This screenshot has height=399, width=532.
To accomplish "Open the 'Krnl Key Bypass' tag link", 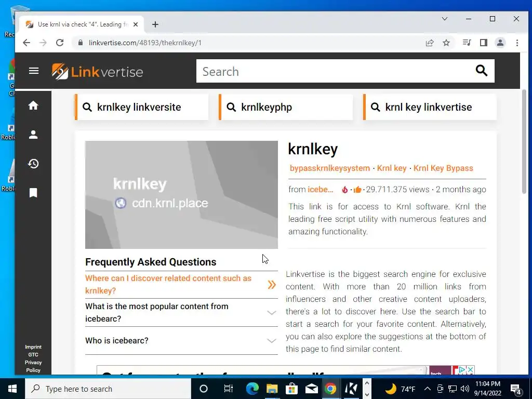I will click(x=443, y=168).
